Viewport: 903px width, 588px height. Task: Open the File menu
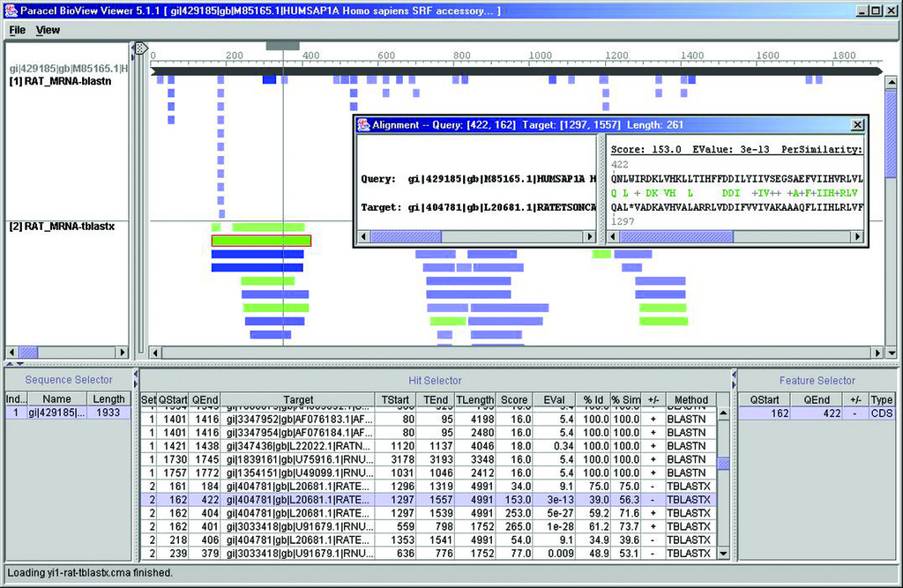[17, 30]
